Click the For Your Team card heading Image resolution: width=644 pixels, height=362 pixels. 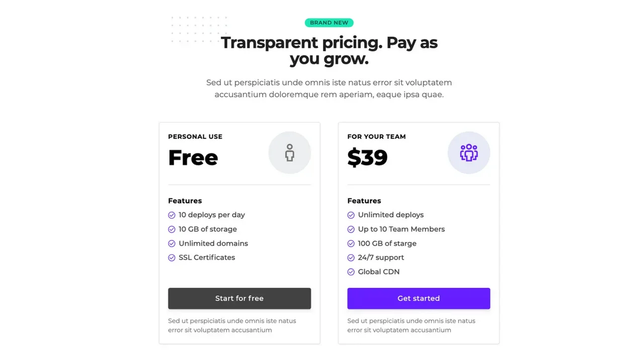tap(376, 136)
